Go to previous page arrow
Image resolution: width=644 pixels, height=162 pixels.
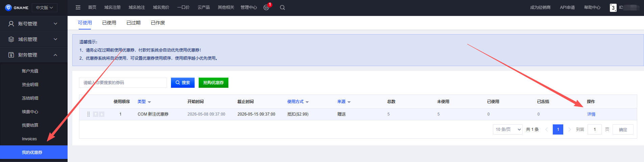point(546,129)
